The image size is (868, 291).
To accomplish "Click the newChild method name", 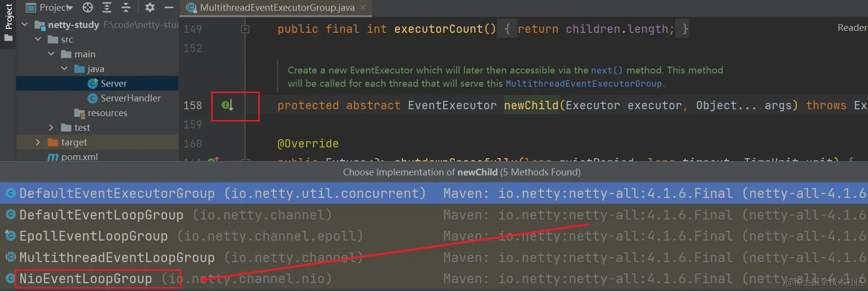I will (x=531, y=105).
